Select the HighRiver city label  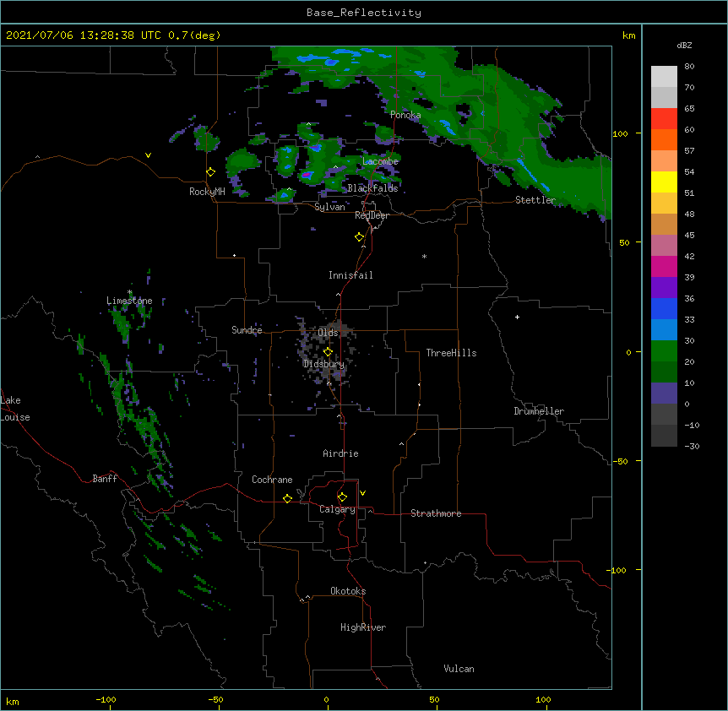[x=363, y=627]
